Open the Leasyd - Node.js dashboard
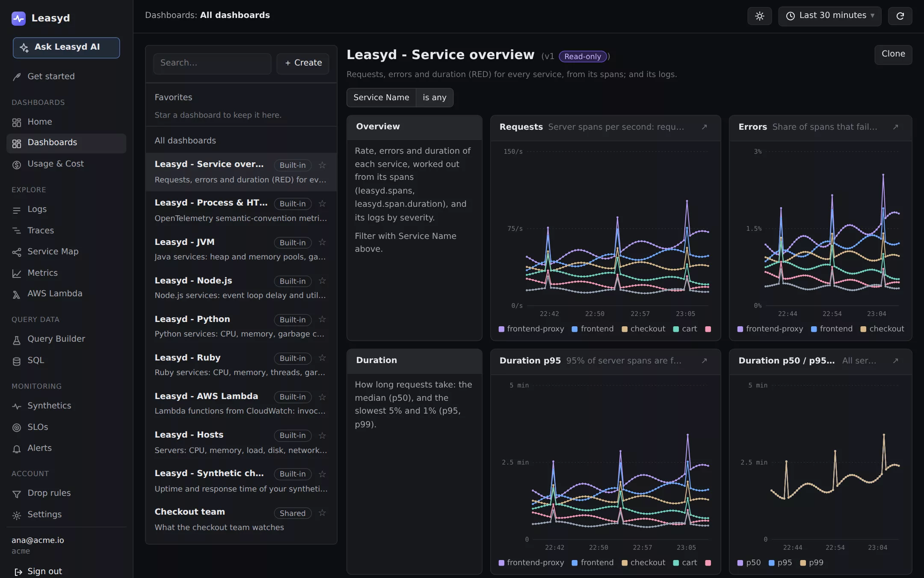Viewport: 924px width, 578px height. (x=241, y=288)
